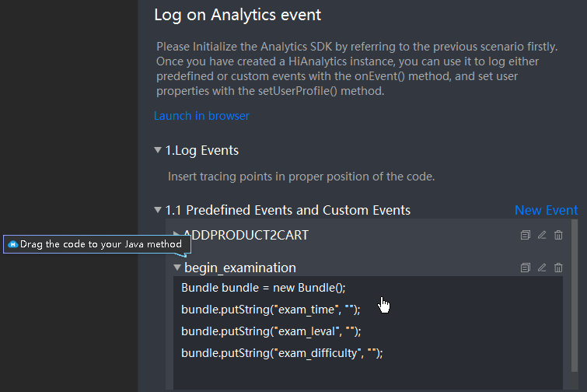The height and width of the screenshot is (392, 587).
Task: Edit the ADDPRODUCT2CART event
Action: point(542,235)
